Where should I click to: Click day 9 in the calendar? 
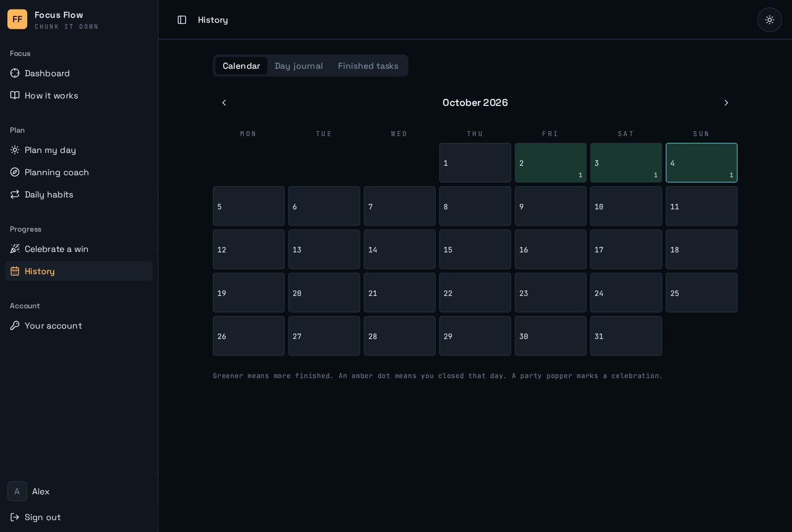[550, 206]
